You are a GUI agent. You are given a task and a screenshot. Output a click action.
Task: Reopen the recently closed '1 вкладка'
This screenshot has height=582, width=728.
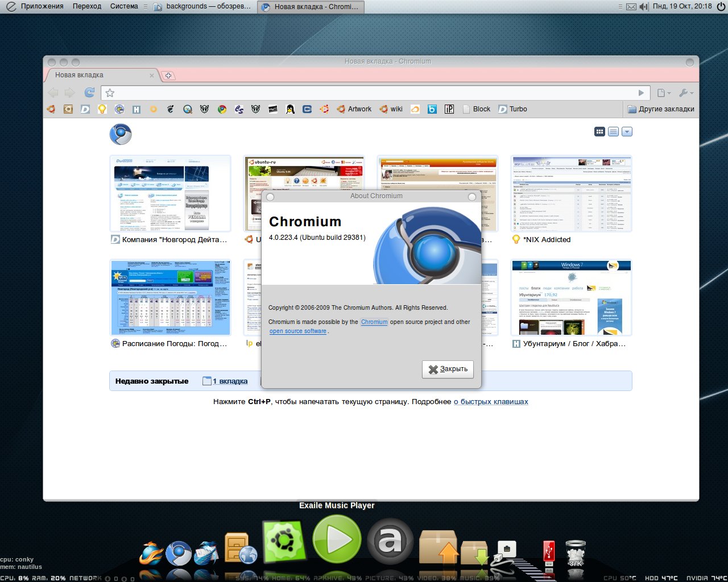pyautogui.click(x=225, y=381)
